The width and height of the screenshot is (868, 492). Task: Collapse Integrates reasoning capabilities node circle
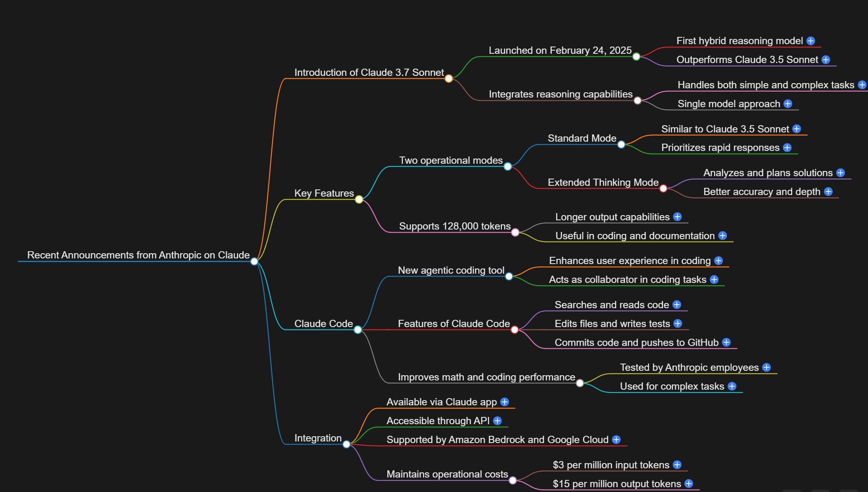[x=637, y=100]
